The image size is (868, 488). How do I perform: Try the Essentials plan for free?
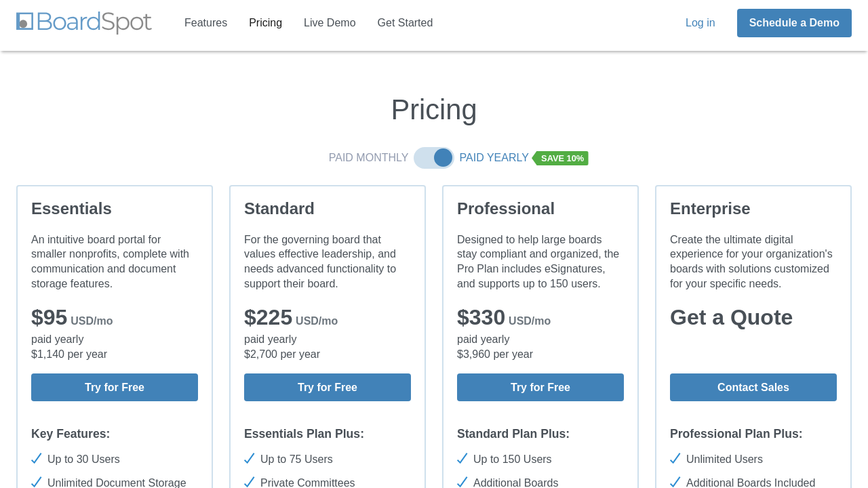point(115,388)
